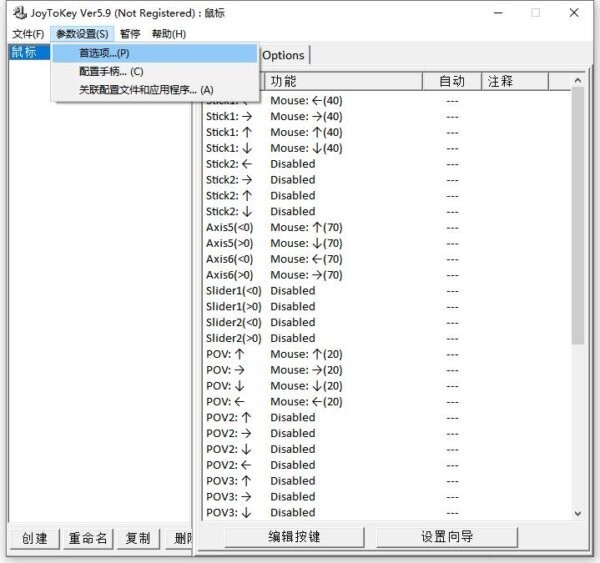The height and width of the screenshot is (563, 600).
Task: Select the Axis6(<0) row
Action: [386, 259]
